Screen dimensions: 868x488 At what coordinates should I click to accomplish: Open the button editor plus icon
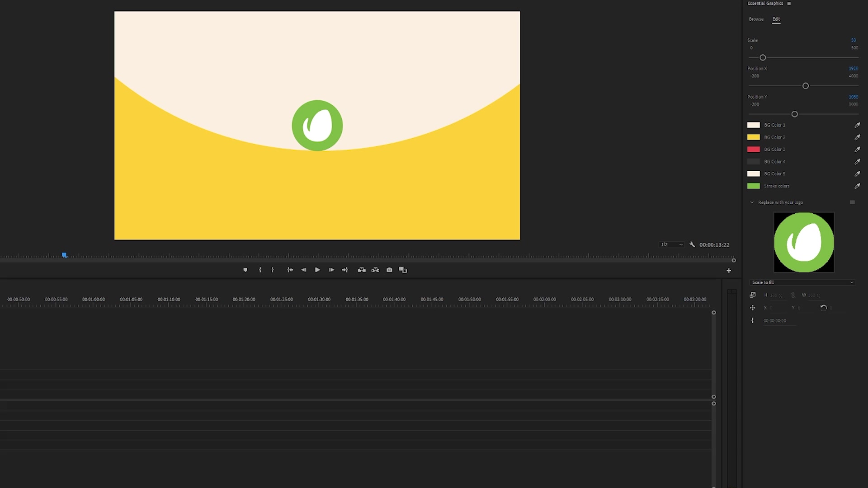pos(729,271)
